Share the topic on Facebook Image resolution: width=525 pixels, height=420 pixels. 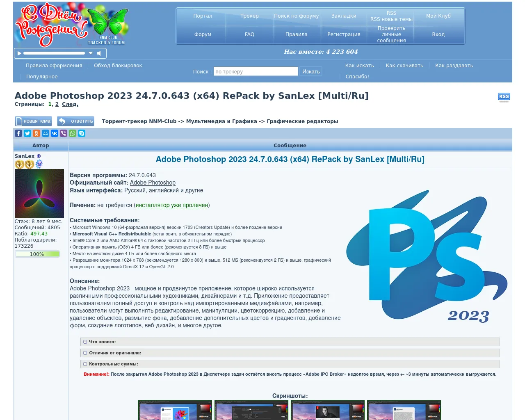click(x=18, y=133)
